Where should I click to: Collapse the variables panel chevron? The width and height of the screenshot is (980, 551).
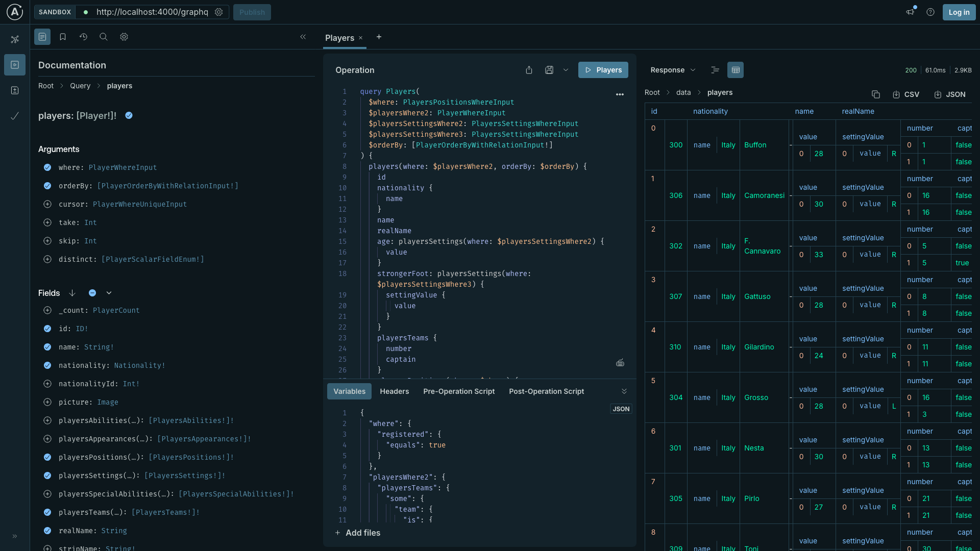click(x=624, y=391)
